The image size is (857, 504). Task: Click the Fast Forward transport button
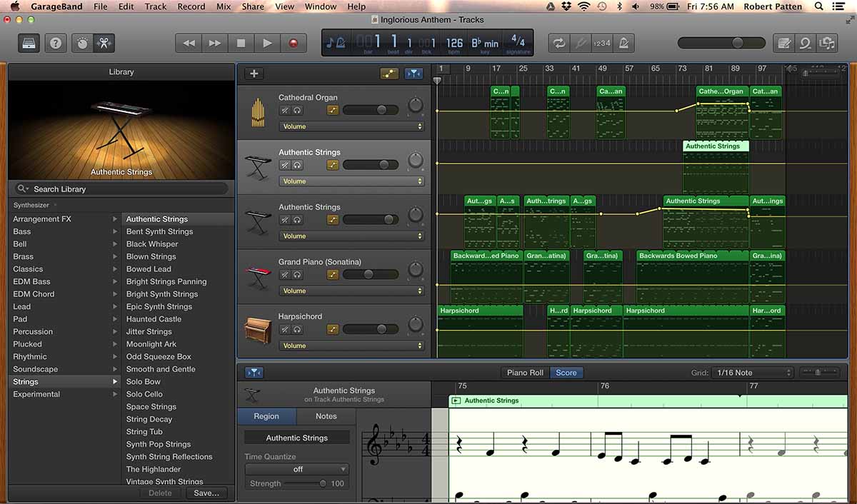click(x=214, y=43)
